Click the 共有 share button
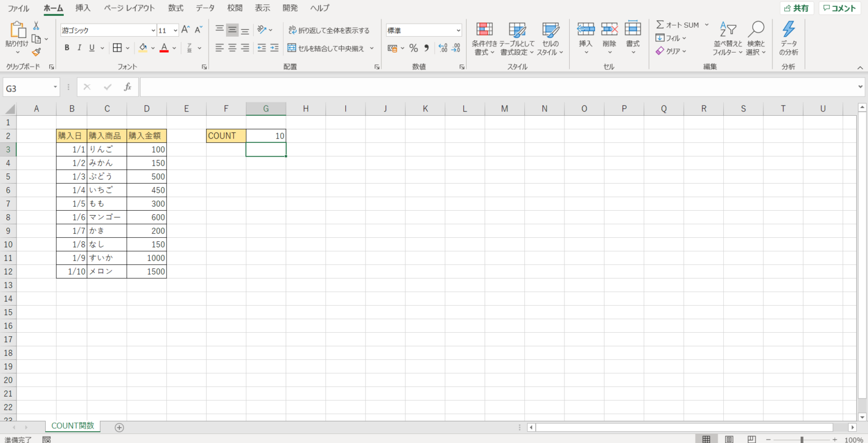This screenshot has width=868, height=443. (x=797, y=8)
